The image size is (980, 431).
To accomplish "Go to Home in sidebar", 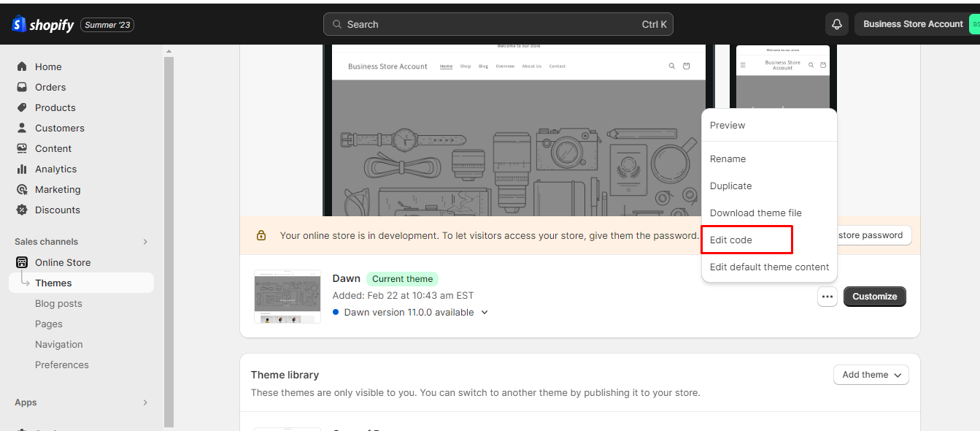I will [x=48, y=66].
